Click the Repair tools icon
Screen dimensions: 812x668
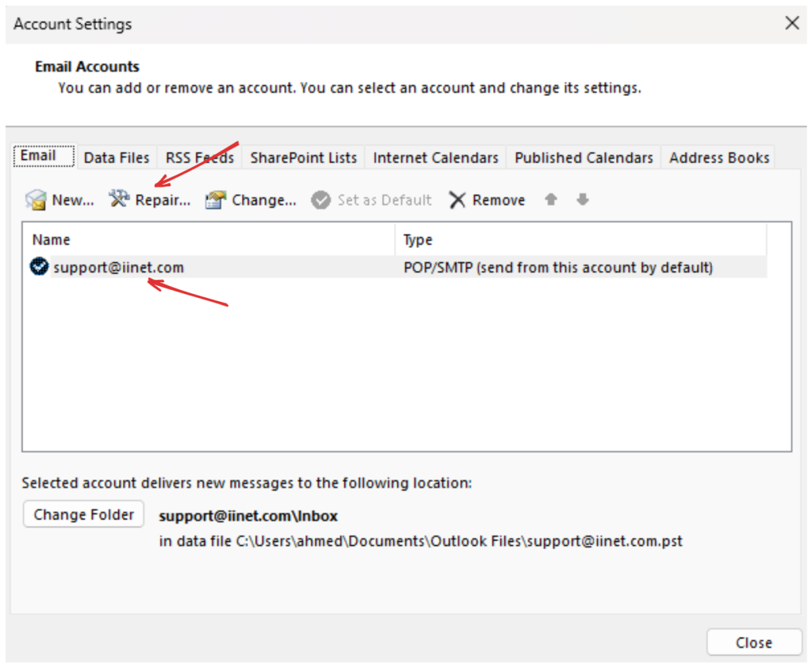point(119,200)
